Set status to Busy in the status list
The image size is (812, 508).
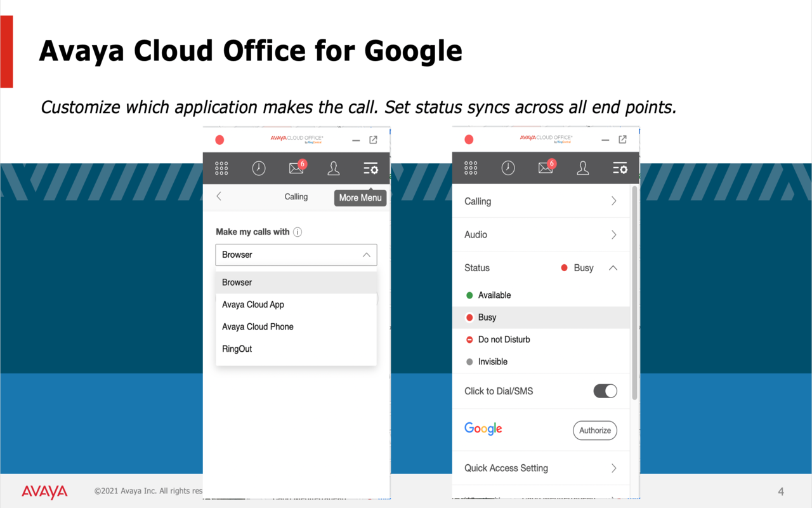tap(541, 317)
